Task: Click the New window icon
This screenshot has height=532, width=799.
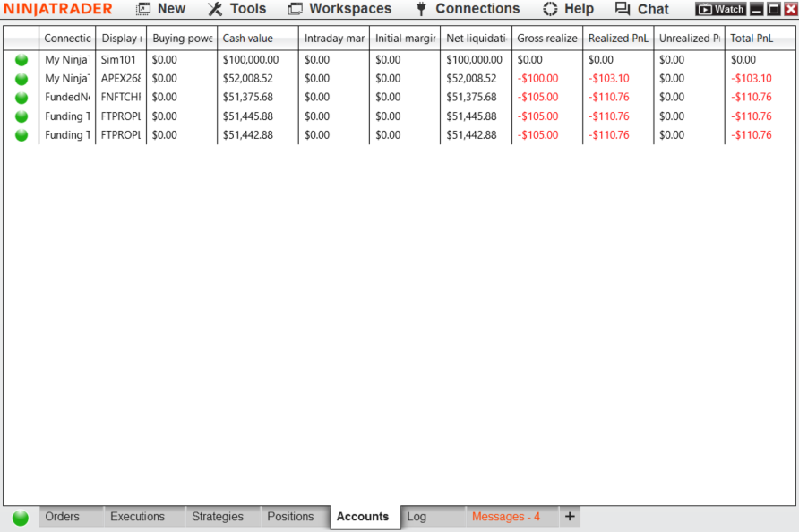Action: click(143, 9)
